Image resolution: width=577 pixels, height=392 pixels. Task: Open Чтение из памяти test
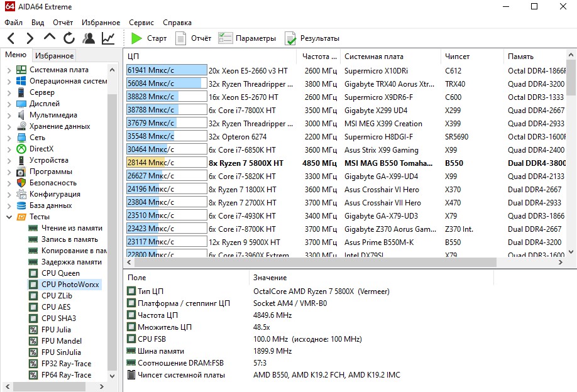pyautogui.click(x=72, y=228)
